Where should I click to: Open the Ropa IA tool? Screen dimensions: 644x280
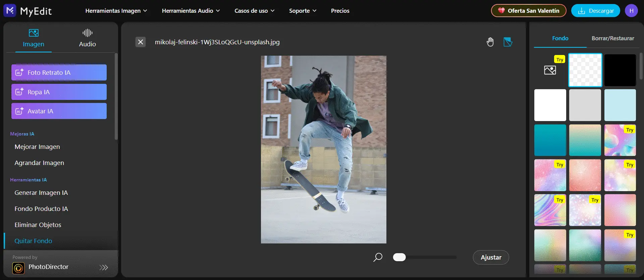coord(59,92)
